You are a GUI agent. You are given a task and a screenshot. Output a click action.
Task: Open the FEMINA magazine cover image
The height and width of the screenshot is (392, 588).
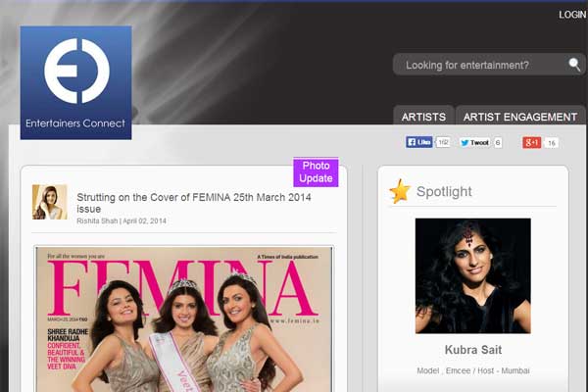184,318
